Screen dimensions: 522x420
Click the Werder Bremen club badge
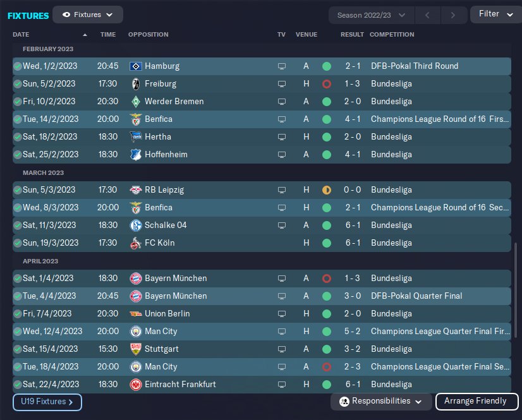(x=135, y=101)
